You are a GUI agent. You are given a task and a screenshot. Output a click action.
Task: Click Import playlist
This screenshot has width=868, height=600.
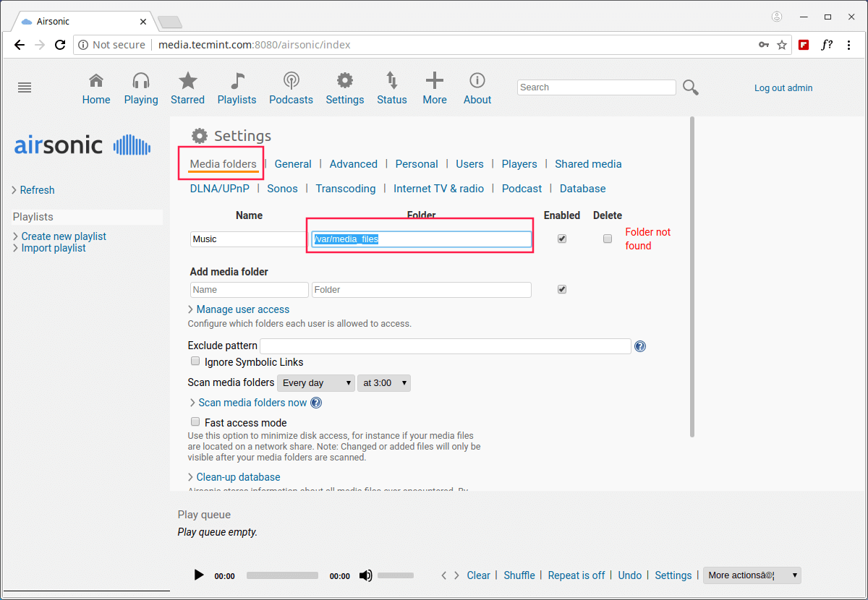point(54,248)
